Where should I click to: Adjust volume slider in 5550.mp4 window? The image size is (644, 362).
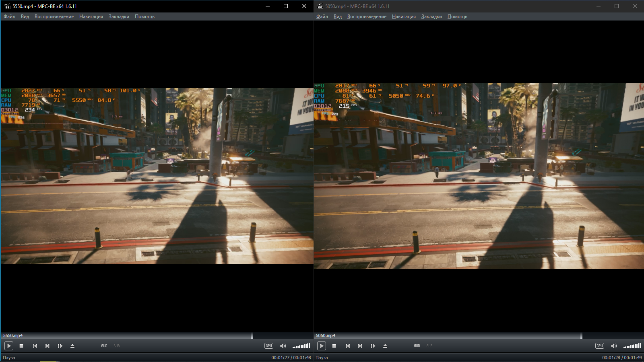[x=301, y=346]
